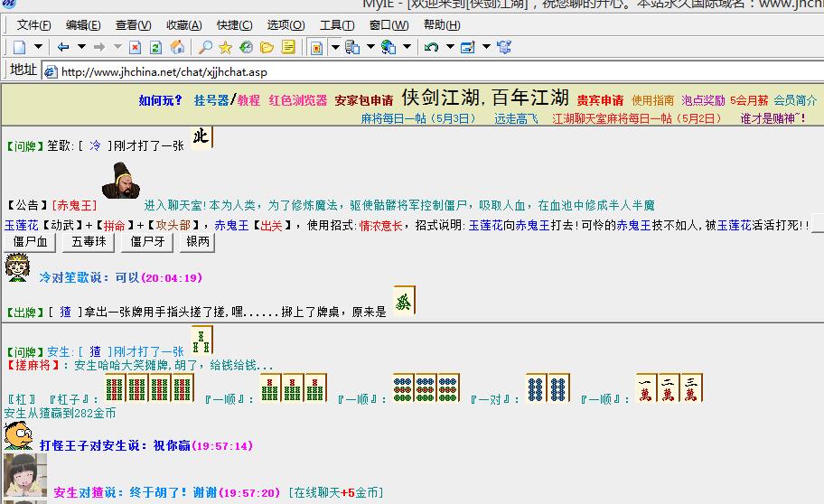Click the blue network tool icon at toolbar end
Viewport: 824px width, 504px height.
(504, 47)
